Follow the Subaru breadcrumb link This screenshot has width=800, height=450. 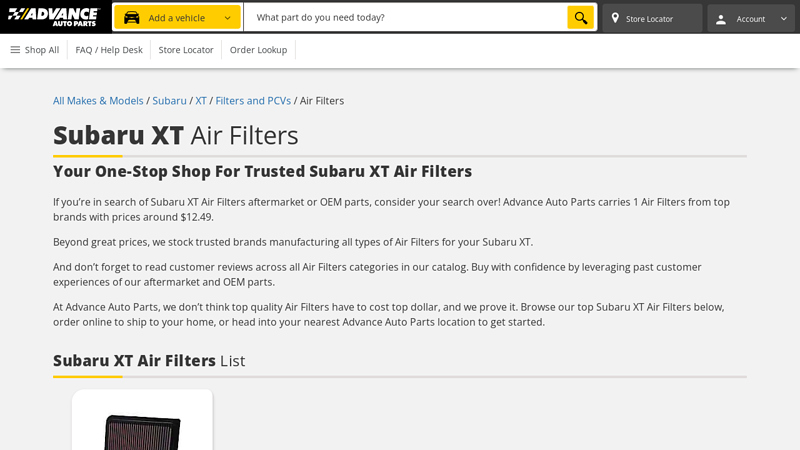click(169, 101)
